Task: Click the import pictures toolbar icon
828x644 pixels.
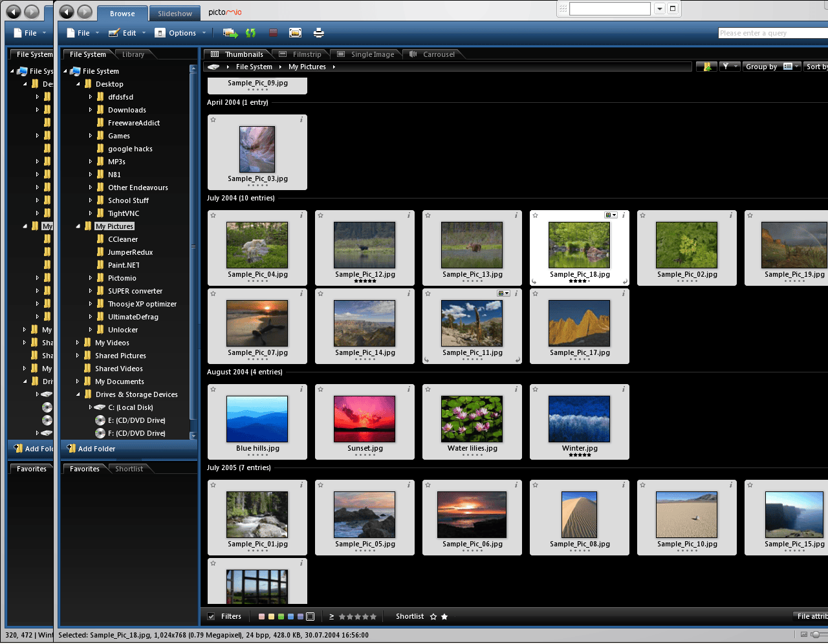Action: click(x=230, y=33)
